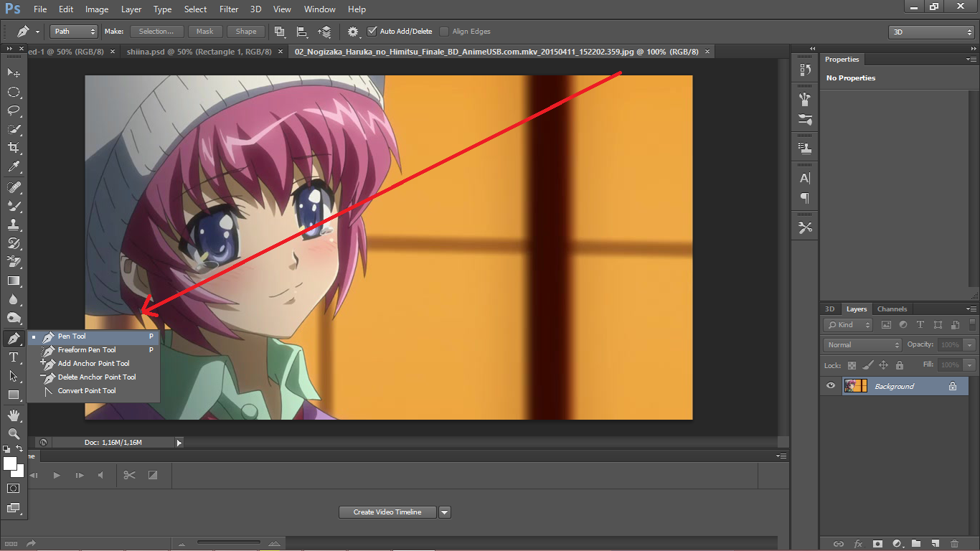The height and width of the screenshot is (551, 980).
Task: Select the Hand tool
Action: coord(14,415)
